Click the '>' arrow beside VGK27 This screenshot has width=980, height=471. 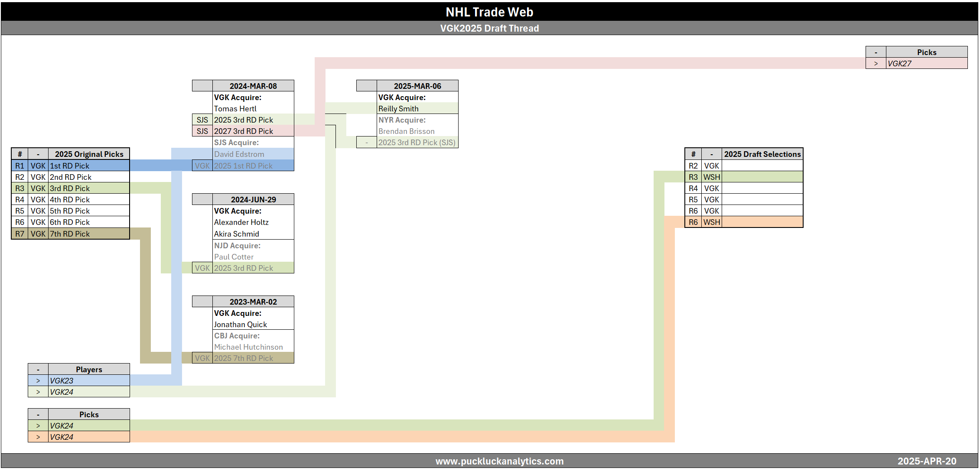click(876, 64)
